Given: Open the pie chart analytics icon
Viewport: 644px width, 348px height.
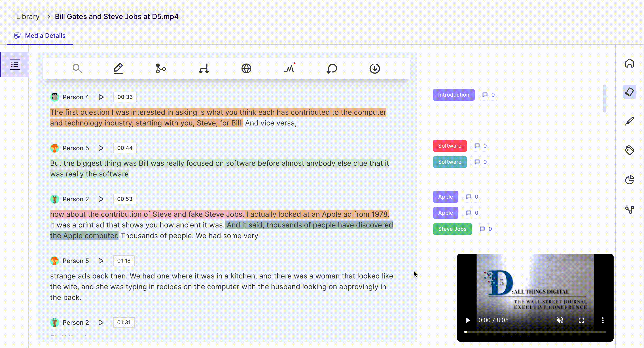Looking at the screenshot, I should pyautogui.click(x=629, y=180).
